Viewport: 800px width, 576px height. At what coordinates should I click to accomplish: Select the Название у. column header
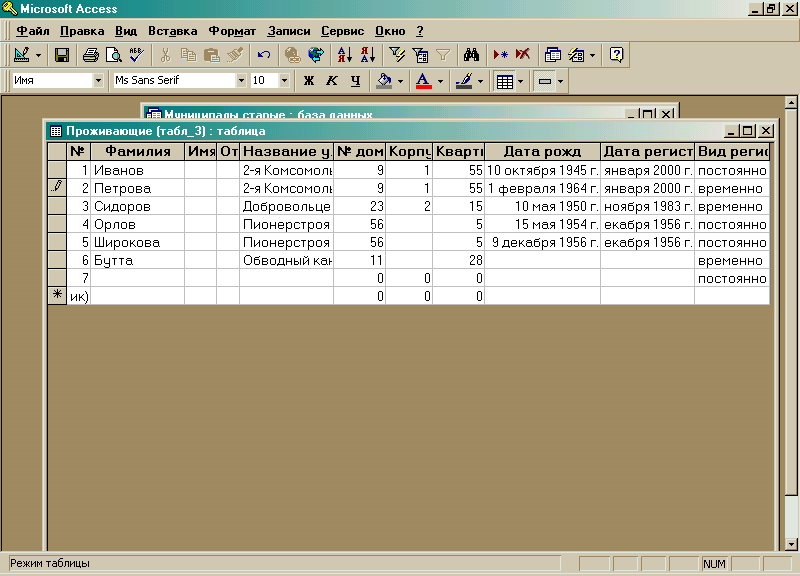click(286, 152)
